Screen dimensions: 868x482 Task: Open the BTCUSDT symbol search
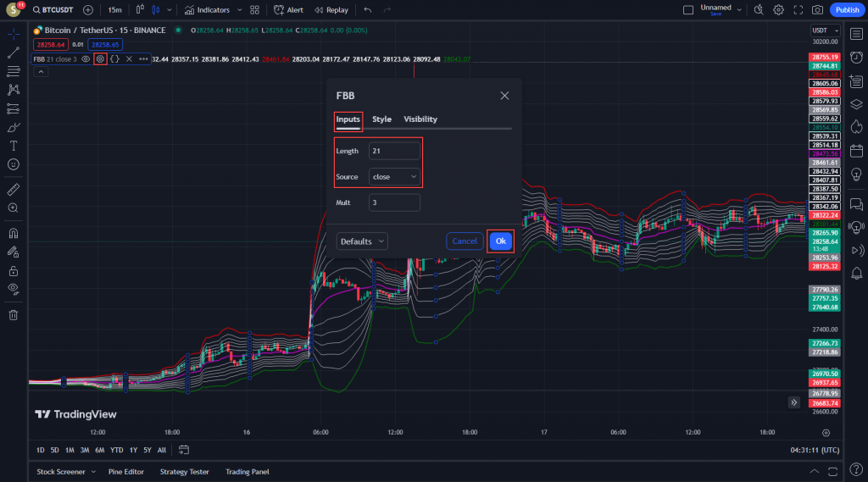[x=53, y=10]
